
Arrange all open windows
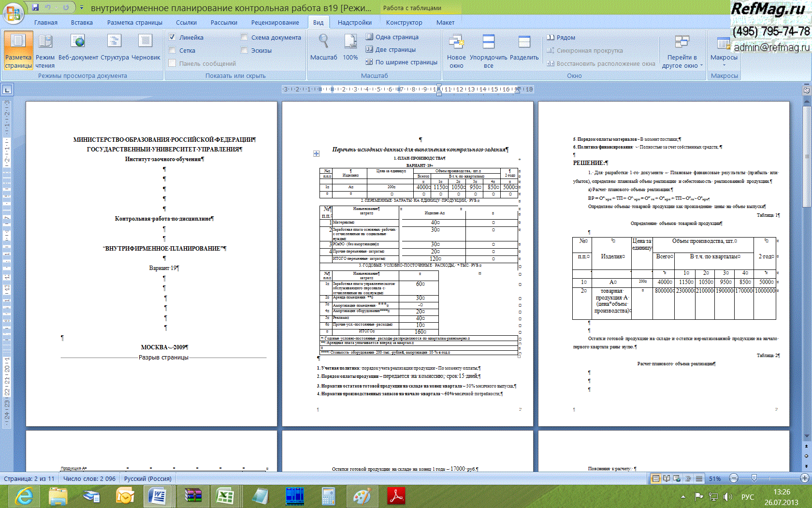tap(489, 50)
